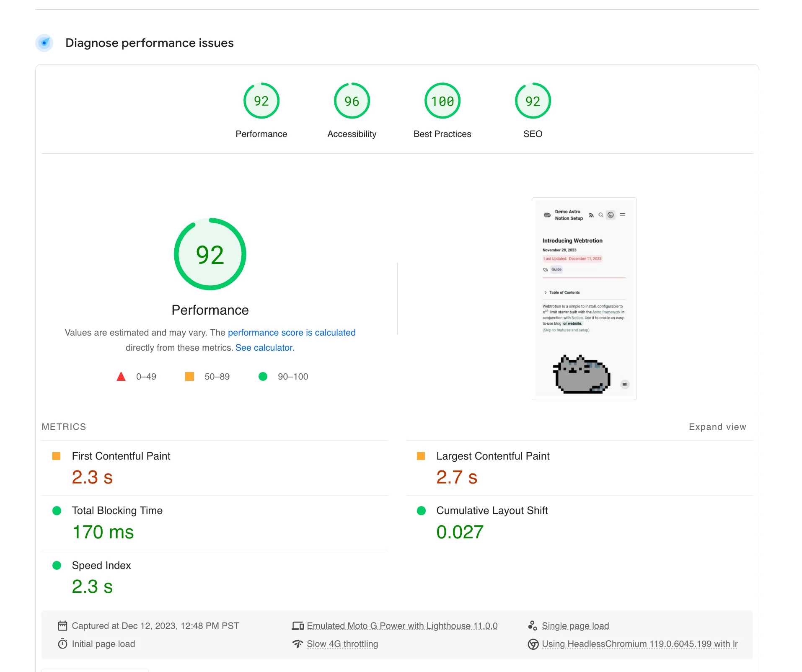Open the 'performance score is calculated' link
The height and width of the screenshot is (672, 802).
pos(292,333)
